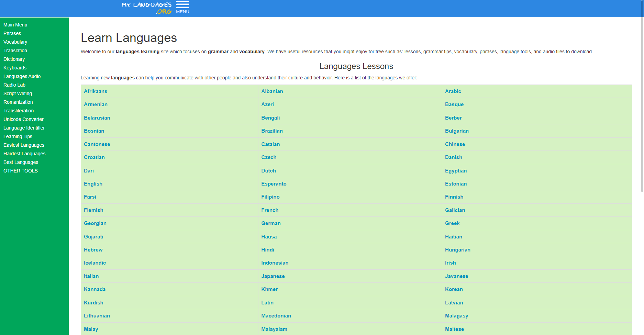644x335 pixels.
Task: Choose Icelandic from the list
Action: [95, 263]
